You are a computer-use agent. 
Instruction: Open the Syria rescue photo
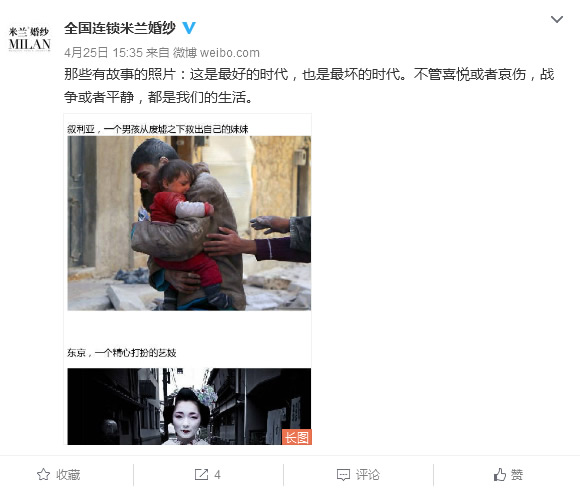point(189,223)
